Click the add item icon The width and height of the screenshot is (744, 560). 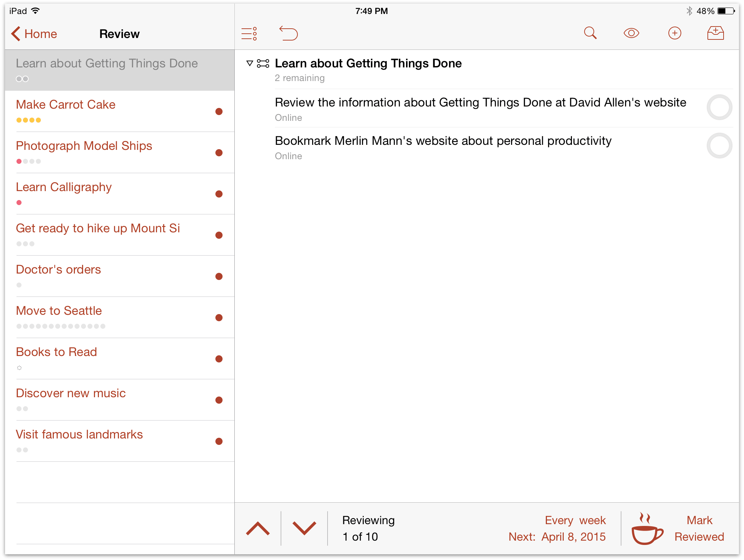click(675, 34)
